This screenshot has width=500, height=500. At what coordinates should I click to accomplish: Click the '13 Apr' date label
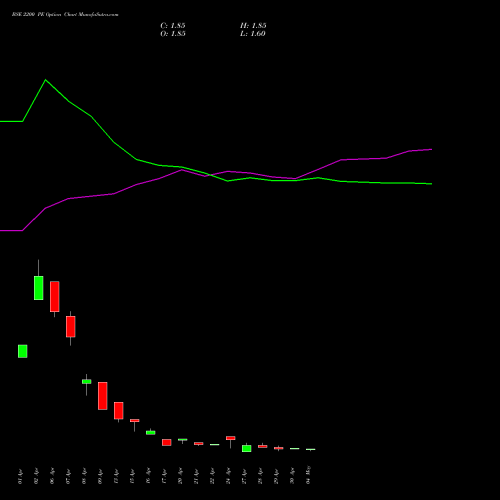[x=116, y=476]
